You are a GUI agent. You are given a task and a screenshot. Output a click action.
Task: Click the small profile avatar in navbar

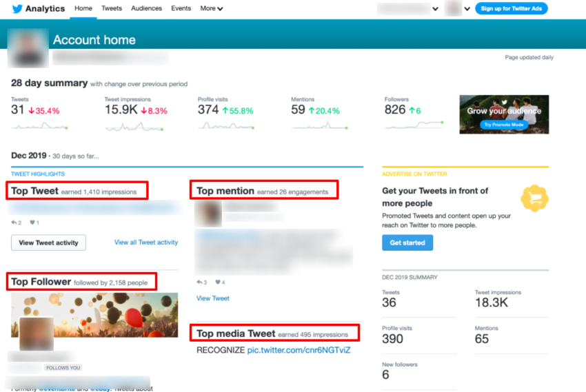click(x=453, y=9)
